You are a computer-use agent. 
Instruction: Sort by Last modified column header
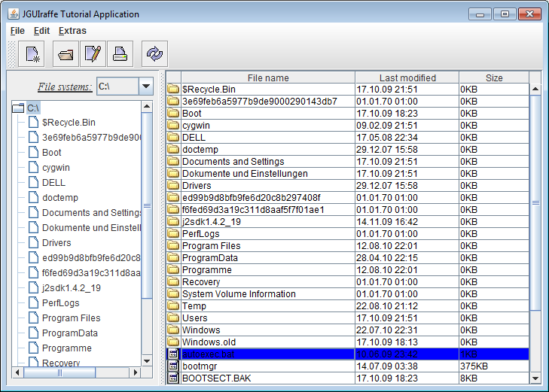click(x=407, y=77)
